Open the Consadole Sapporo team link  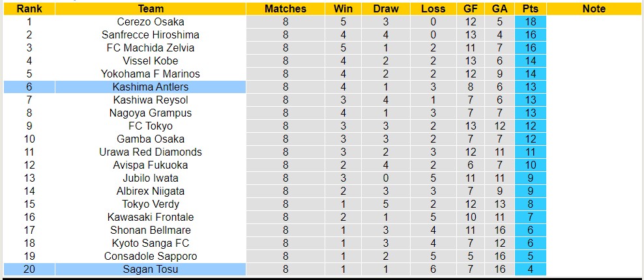[x=151, y=256]
